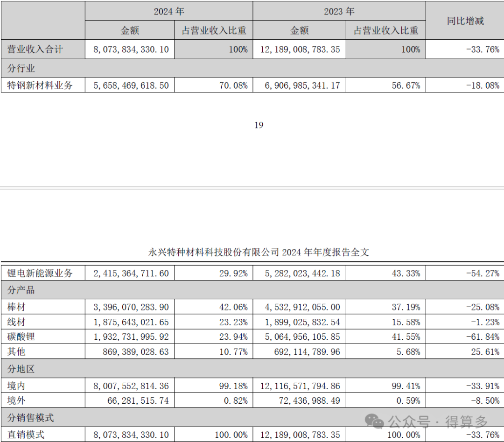This screenshot has width=504, height=442.
Task: Click the page number 19
Action: [x=259, y=125]
